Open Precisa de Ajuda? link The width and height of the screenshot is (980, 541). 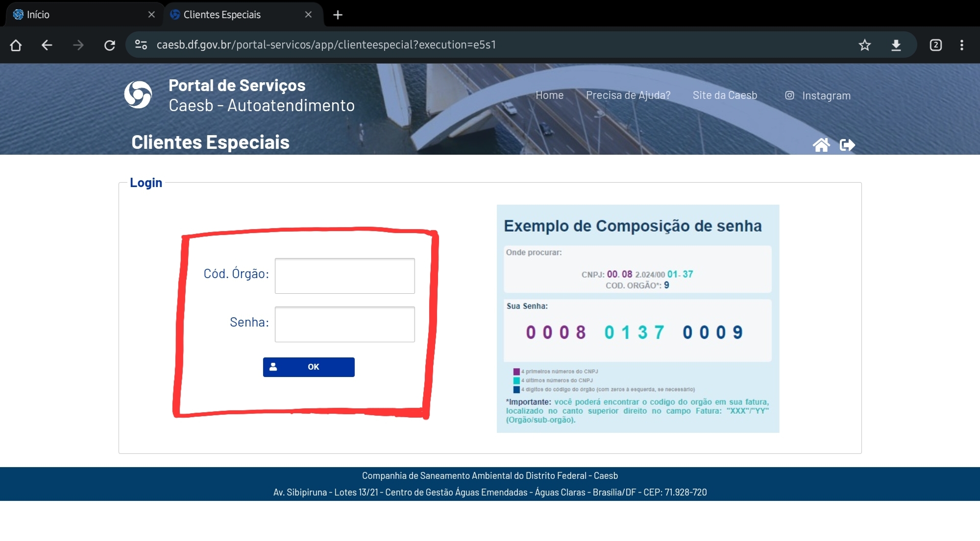[628, 95]
